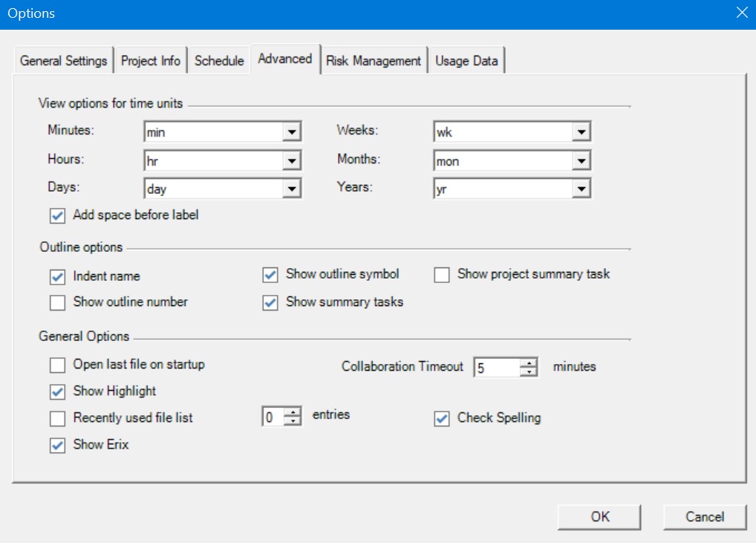The width and height of the screenshot is (756, 543).
Task: Open the Usage Data tab
Action: (466, 61)
